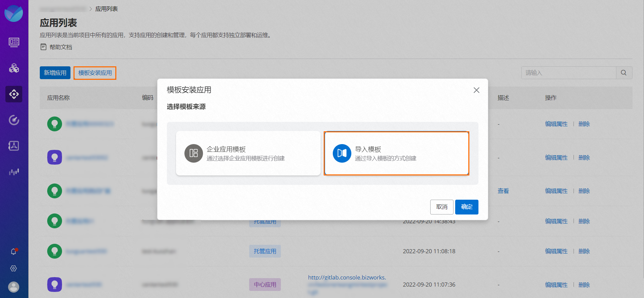Click the 操作 column header
Image resolution: width=644 pixels, height=298 pixels.
pos(551,98)
